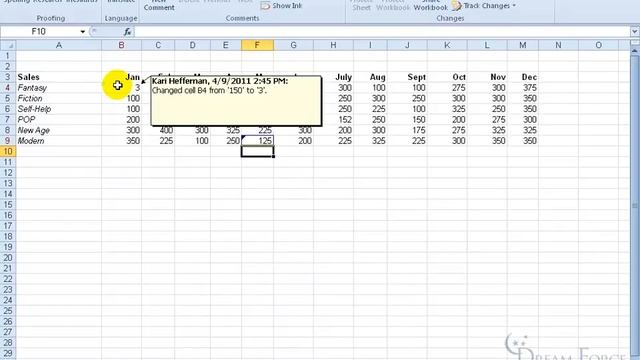Click the Select All corner button
This screenshot has height=360, width=640.
[x=8, y=45]
